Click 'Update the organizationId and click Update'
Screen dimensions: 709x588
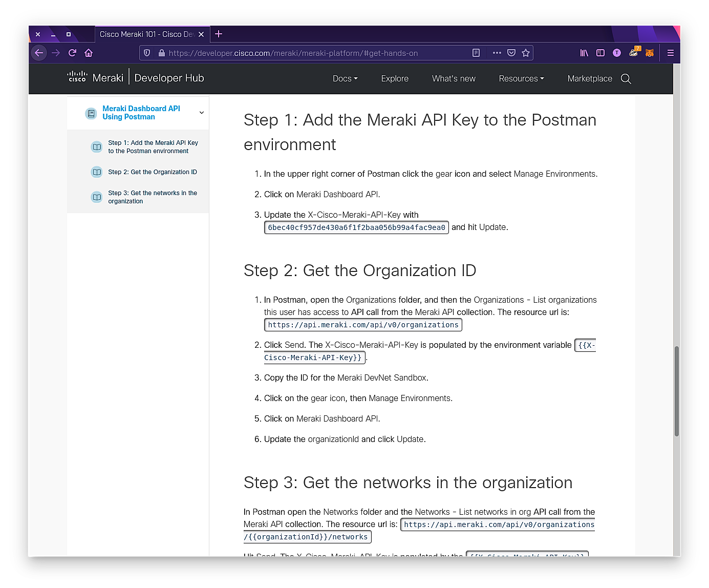(345, 439)
